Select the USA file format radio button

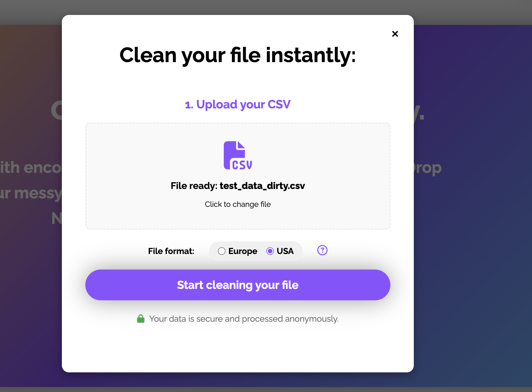tap(270, 251)
